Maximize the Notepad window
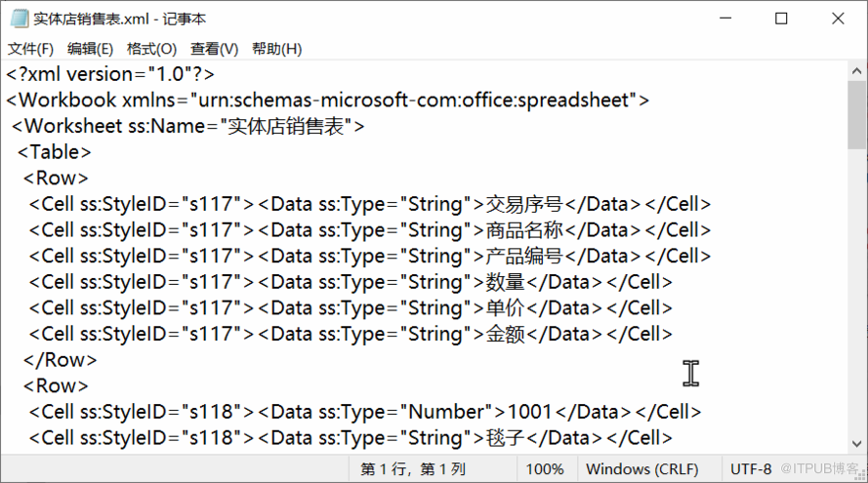Screen dimensions: 868x483 781,19
